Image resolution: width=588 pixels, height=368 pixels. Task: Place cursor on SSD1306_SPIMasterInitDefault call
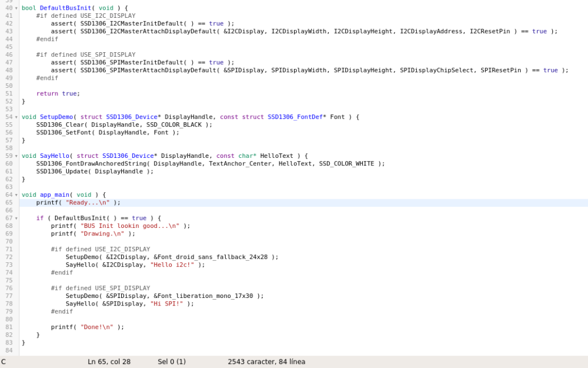(131, 63)
